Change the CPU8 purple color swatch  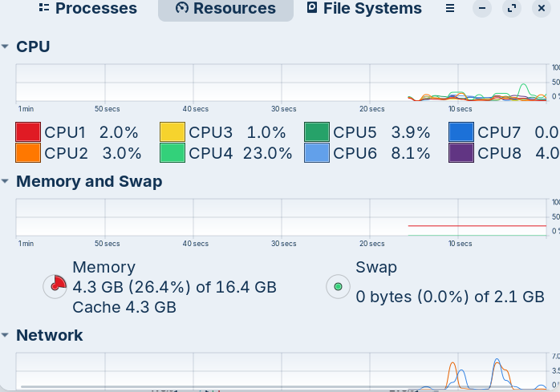(x=461, y=153)
